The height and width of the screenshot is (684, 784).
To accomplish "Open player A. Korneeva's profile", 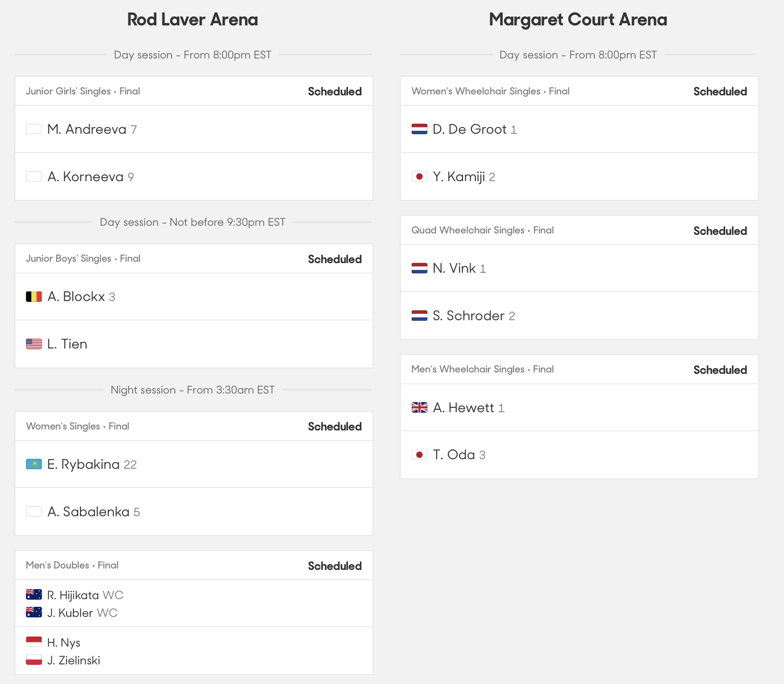I will click(x=85, y=177).
